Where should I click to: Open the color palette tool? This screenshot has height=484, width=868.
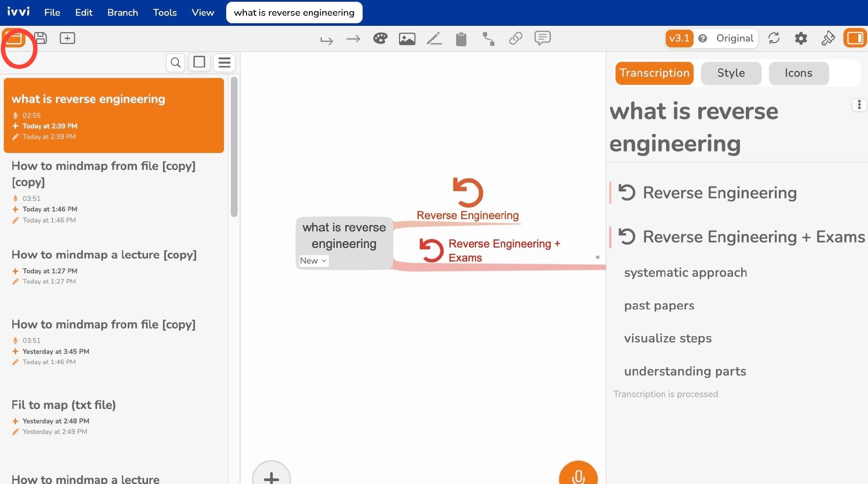click(380, 39)
